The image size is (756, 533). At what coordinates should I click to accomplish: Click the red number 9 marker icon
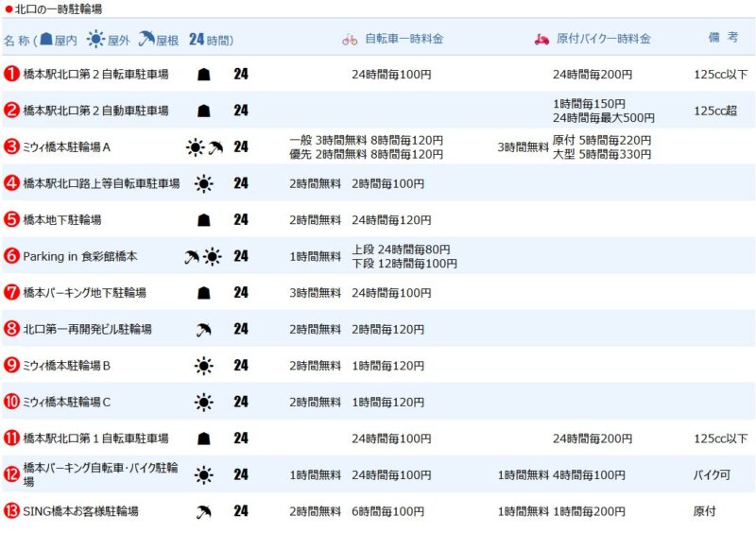11,365
